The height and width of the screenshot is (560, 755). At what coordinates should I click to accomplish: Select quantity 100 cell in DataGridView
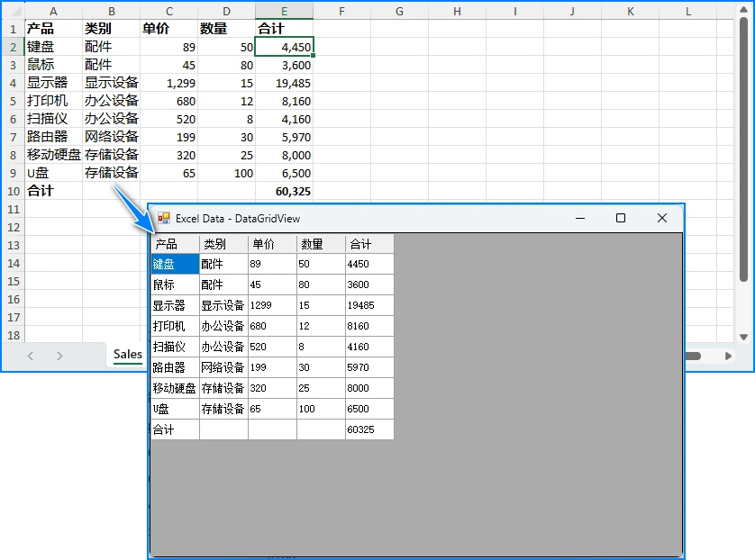(x=321, y=409)
